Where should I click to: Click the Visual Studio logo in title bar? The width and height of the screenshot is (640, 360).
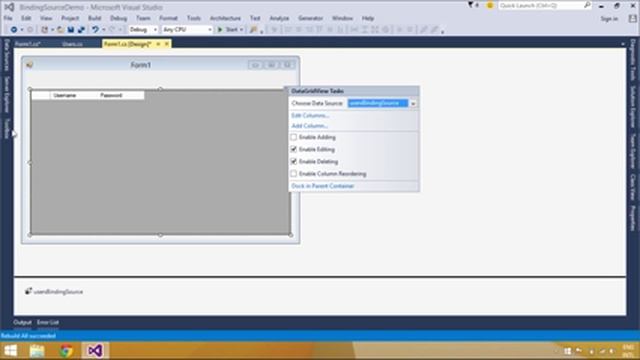pos(9,7)
